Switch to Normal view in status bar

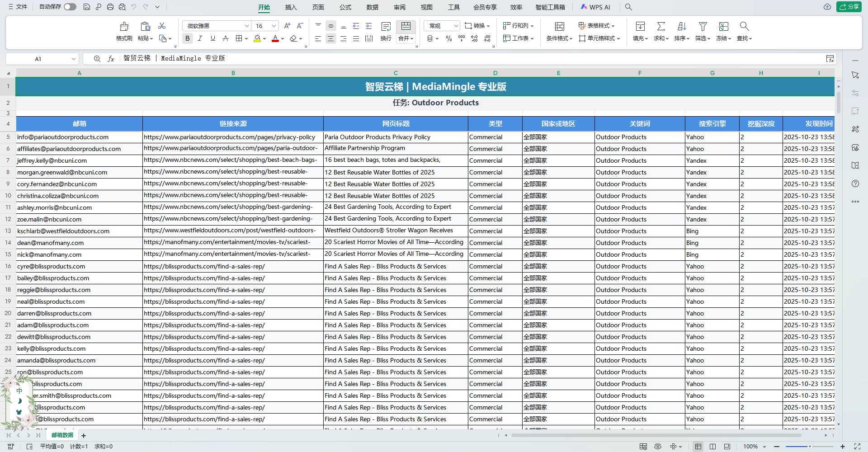[x=698, y=447]
